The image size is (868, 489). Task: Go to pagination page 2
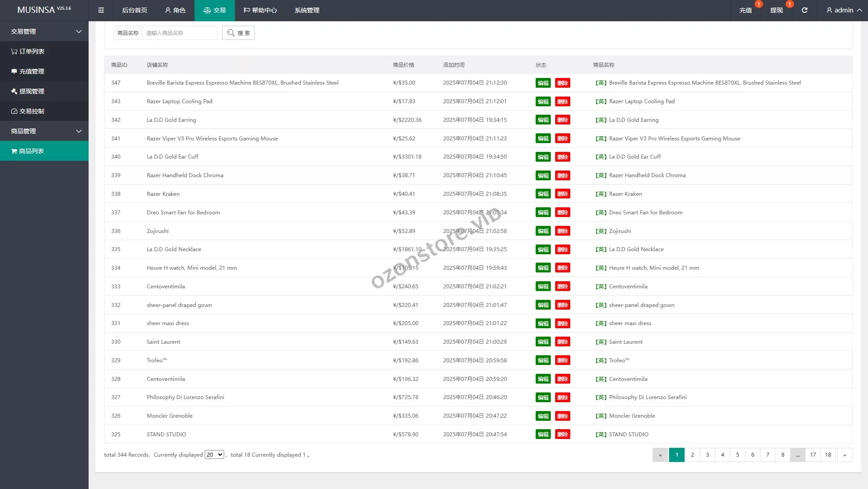click(692, 454)
